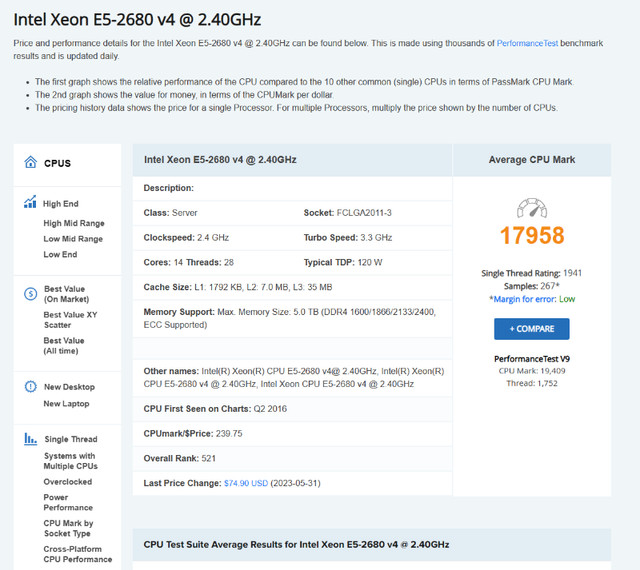Click CPU First Seen on Charts: Q2 2016
This screenshot has height=570, width=640.
coord(215,409)
